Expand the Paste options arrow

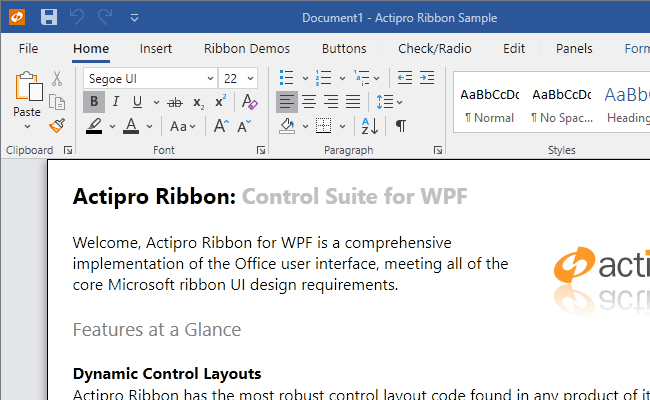(27, 126)
